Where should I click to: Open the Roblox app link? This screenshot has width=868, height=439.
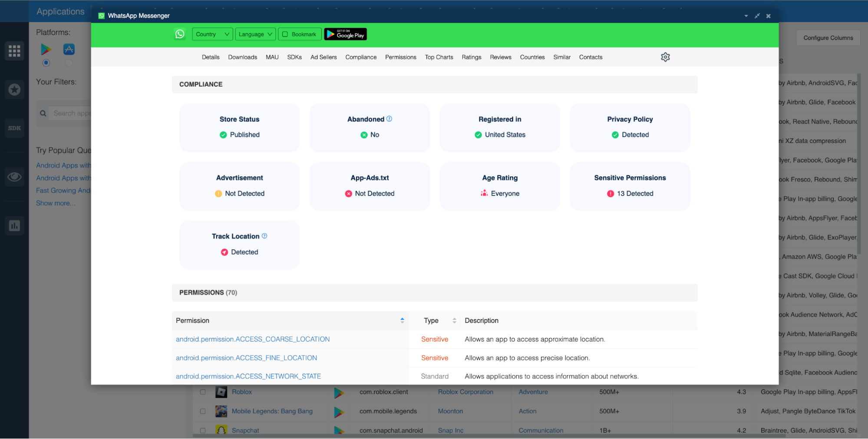click(x=242, y=392)
